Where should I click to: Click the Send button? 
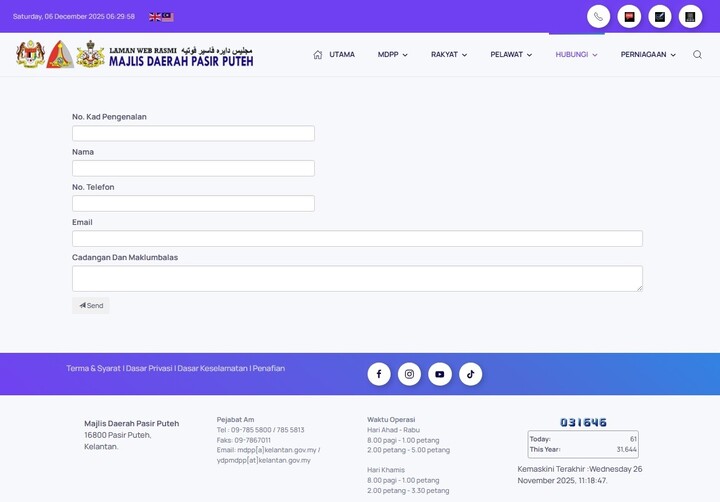[x=91, y=305]
